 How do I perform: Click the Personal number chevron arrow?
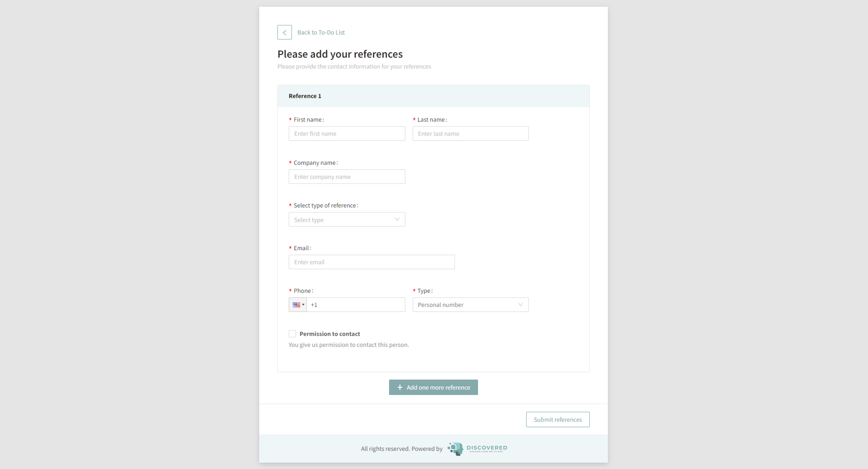[520, 305]
